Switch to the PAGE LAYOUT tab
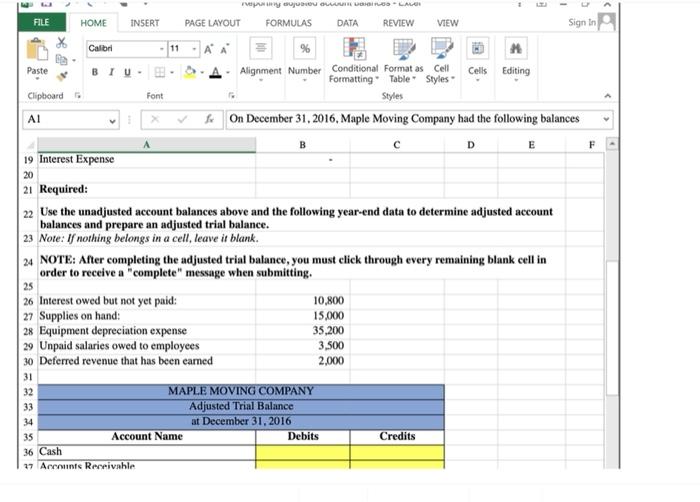 (212, 23)
